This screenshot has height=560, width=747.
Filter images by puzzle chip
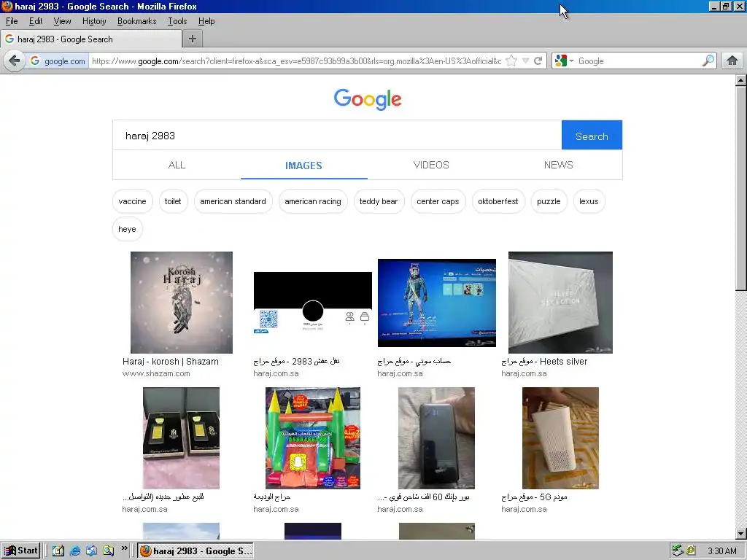click(549, 201)
